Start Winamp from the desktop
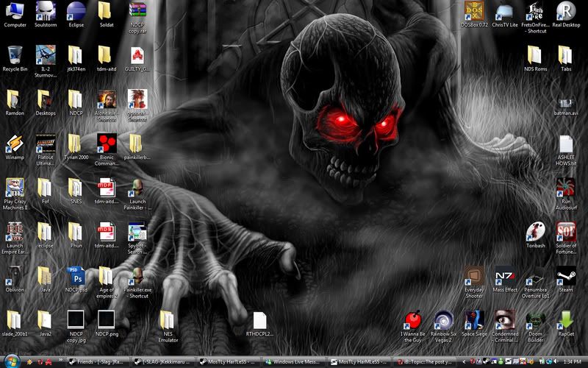 [x=15, y=147]
